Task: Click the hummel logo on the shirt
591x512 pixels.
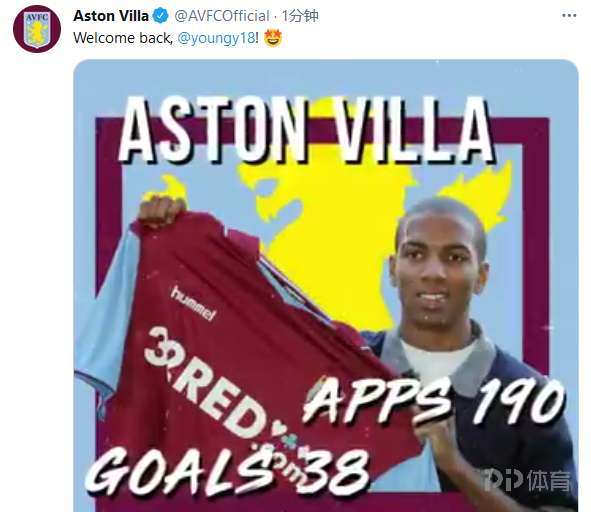Action: pyautogui.click(x=194, y=304)
